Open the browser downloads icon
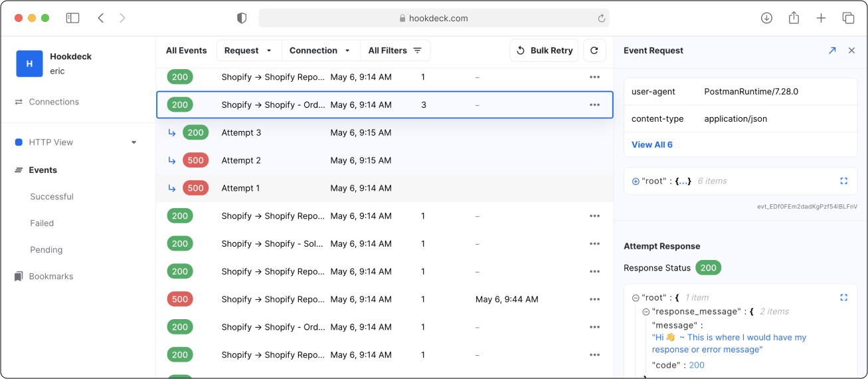The image size is (868, 379). click(766, 18)
